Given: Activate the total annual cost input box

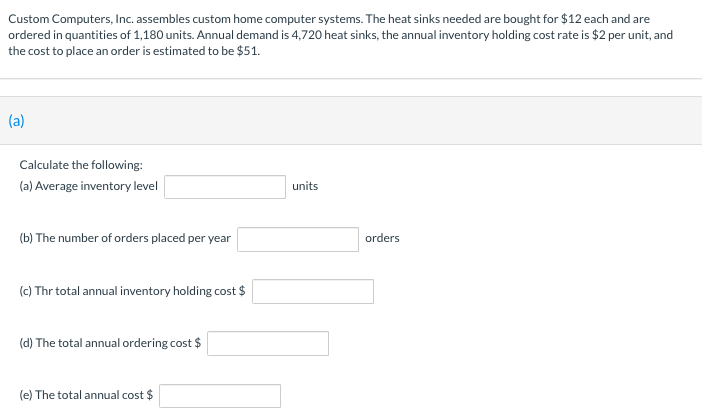Looking at the screenshot, I should [219, 396].
